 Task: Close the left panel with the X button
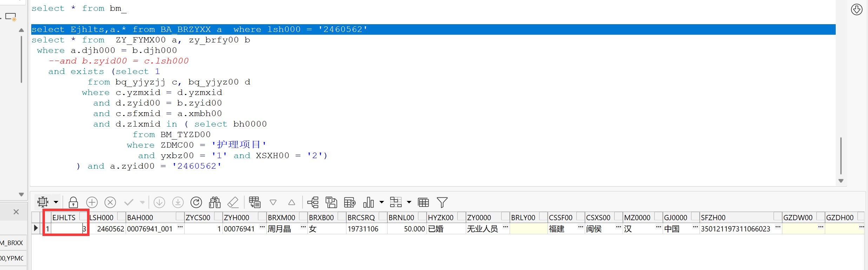point(16,212)
